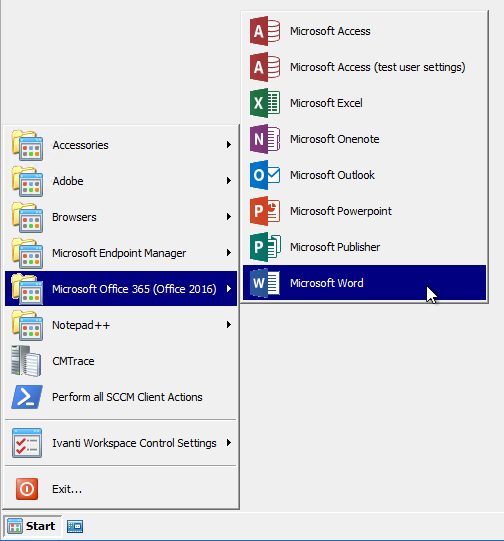Click the purple OneNote icon

265,139
